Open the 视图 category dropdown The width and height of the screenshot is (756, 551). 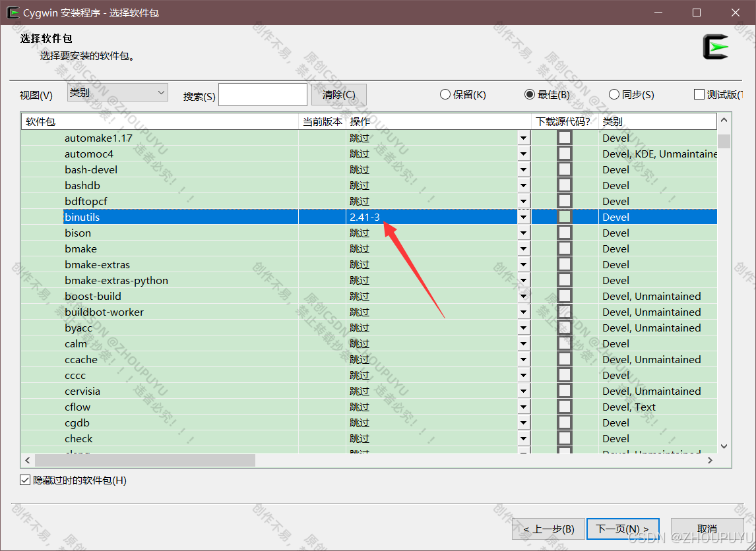coord(117,92)
